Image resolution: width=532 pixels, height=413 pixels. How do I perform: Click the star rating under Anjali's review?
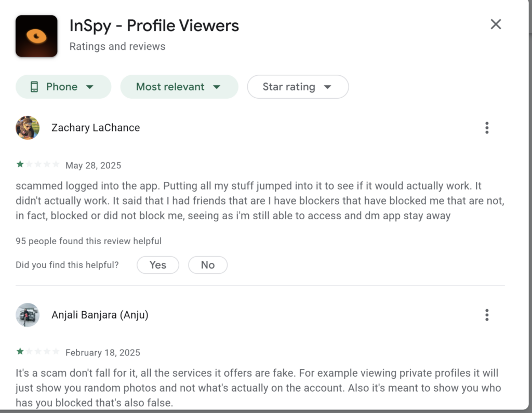37,352
